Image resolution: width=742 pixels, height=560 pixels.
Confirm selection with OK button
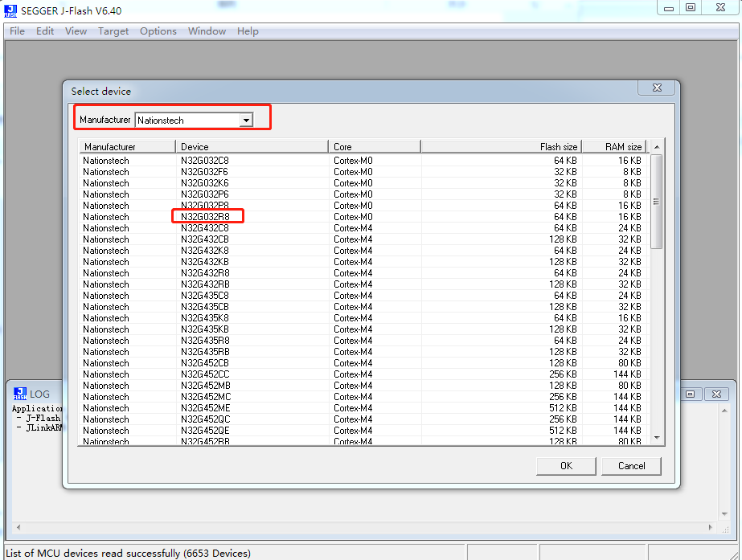[566, 466]
